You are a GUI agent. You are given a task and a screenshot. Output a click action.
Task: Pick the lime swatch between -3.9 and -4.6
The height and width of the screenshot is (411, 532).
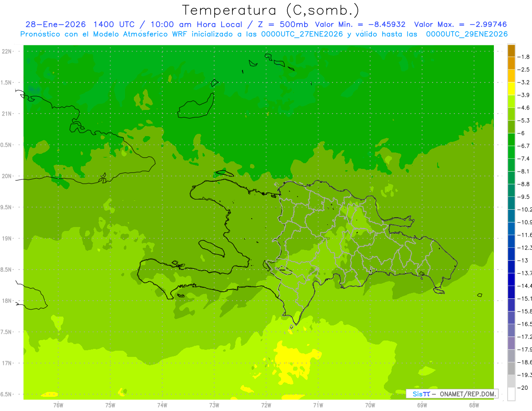pyautogui.click(x=511, y=102)
